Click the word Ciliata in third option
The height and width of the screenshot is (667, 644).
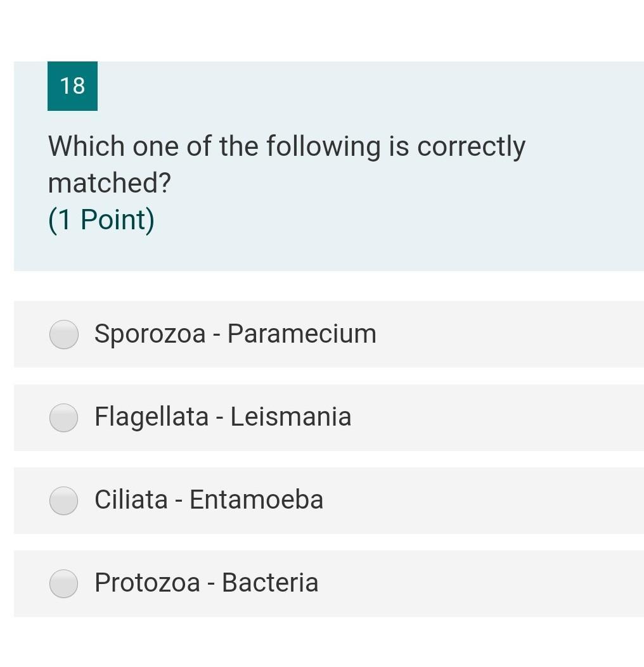131,500
